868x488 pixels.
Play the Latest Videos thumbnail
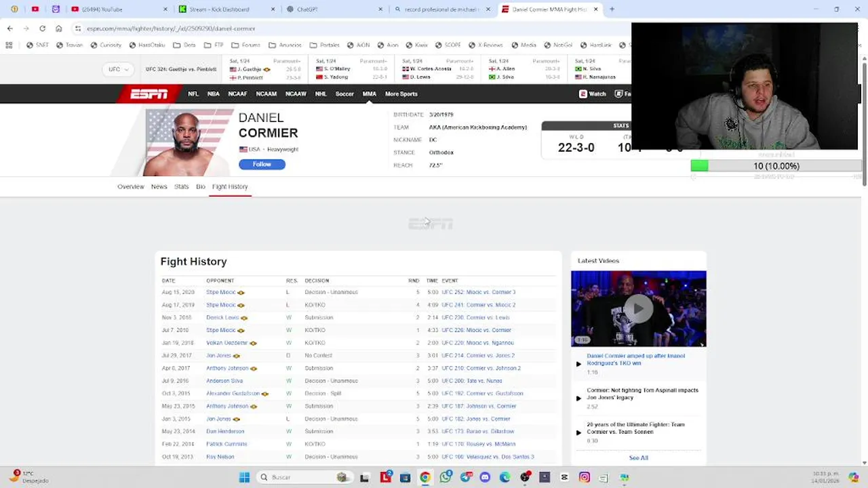[x=638, y=309]
